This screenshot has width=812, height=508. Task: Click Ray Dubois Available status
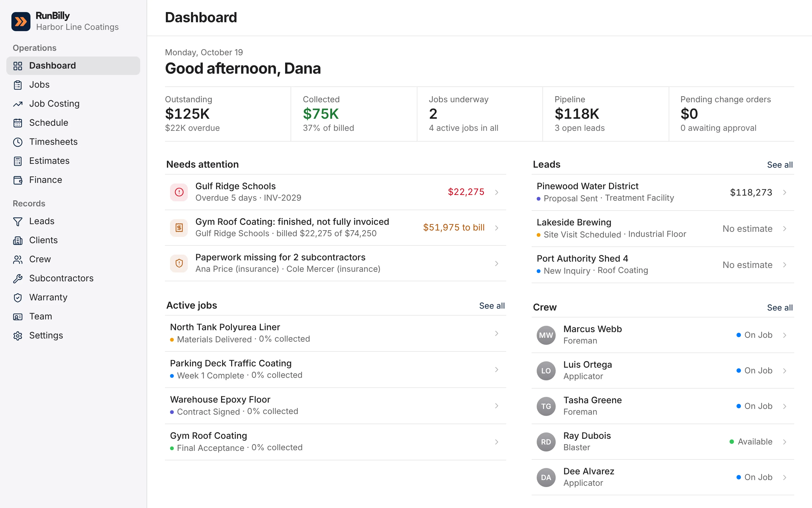[x=751, y=441]
